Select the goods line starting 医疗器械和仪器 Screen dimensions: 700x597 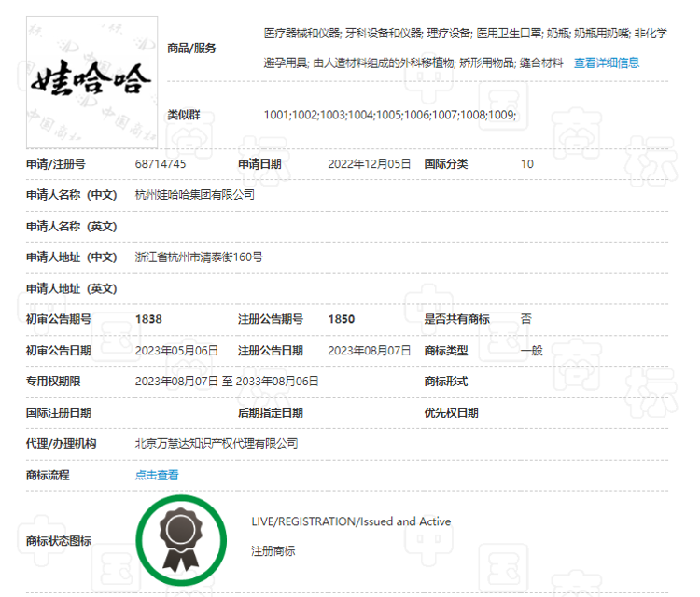coord(465,33)
